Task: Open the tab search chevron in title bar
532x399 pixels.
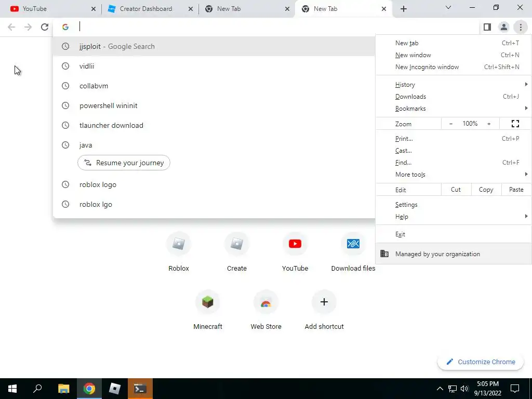Action: pyautogui.click(x=448, y=7)
